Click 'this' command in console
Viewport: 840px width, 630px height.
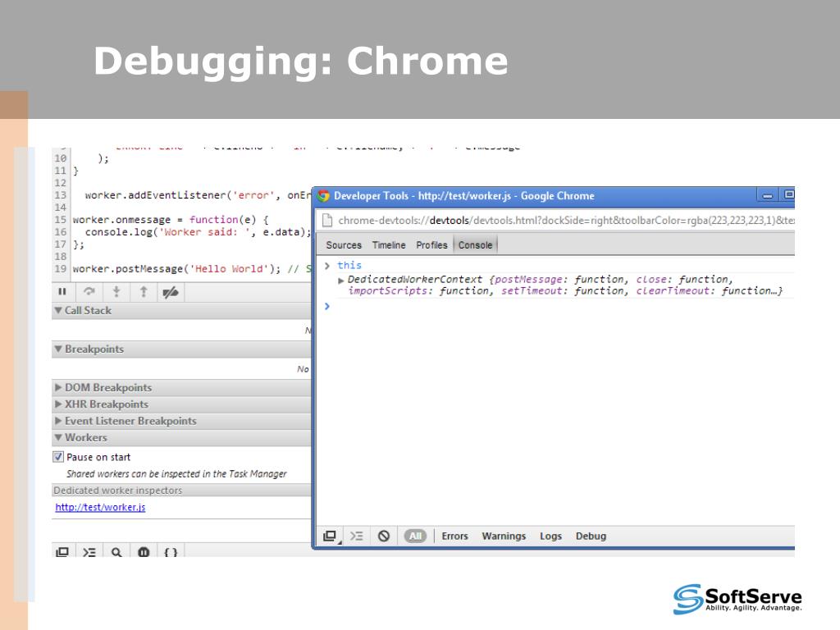349,265
